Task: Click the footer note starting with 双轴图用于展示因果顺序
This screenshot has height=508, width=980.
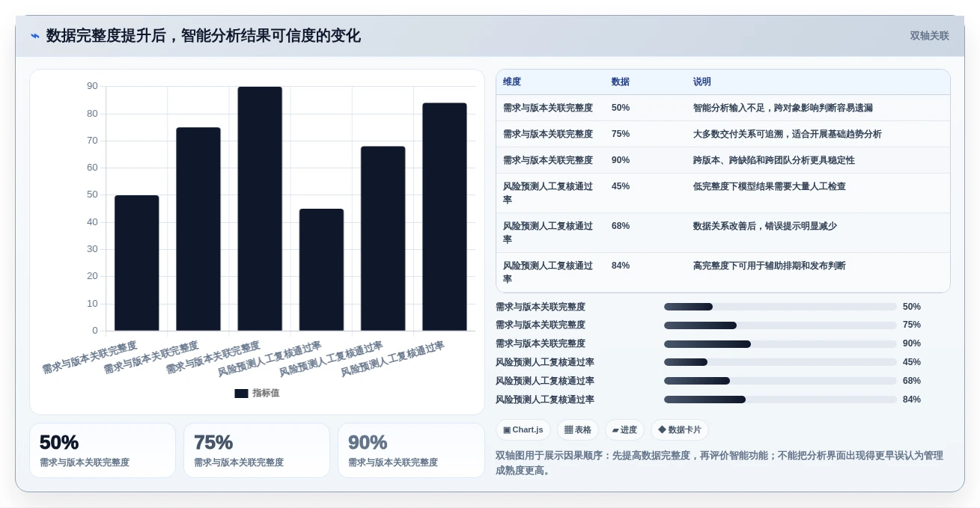Action: [719, 462]
